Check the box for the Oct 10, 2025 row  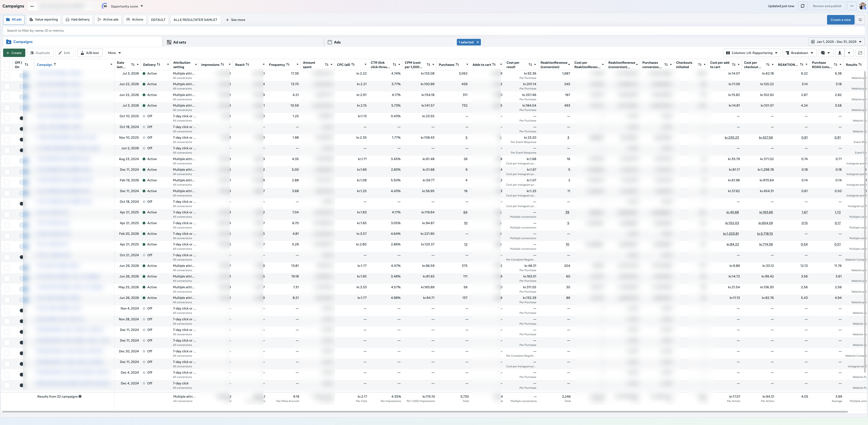7,118
